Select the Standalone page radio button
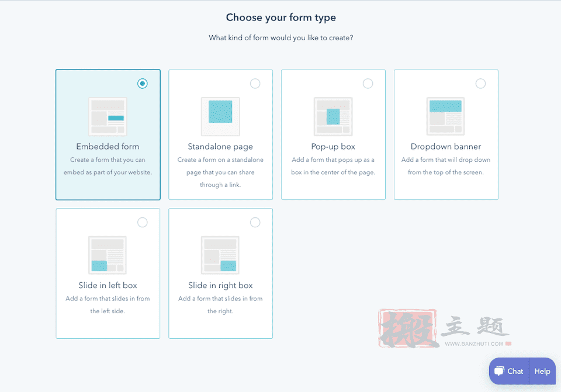 pos(255,84)
